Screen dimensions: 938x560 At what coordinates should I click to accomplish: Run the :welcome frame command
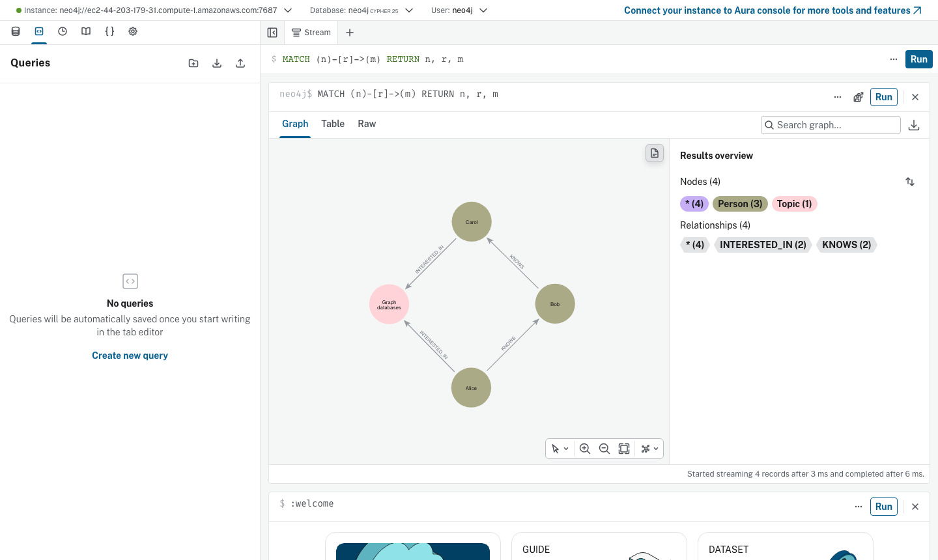[x=884, y=507]
